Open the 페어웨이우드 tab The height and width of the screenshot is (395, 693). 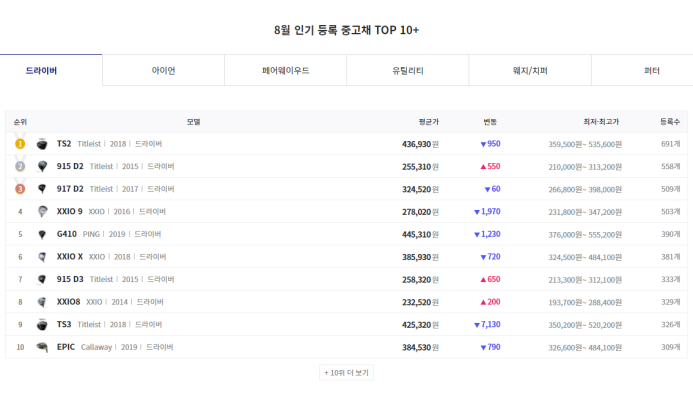286,70
